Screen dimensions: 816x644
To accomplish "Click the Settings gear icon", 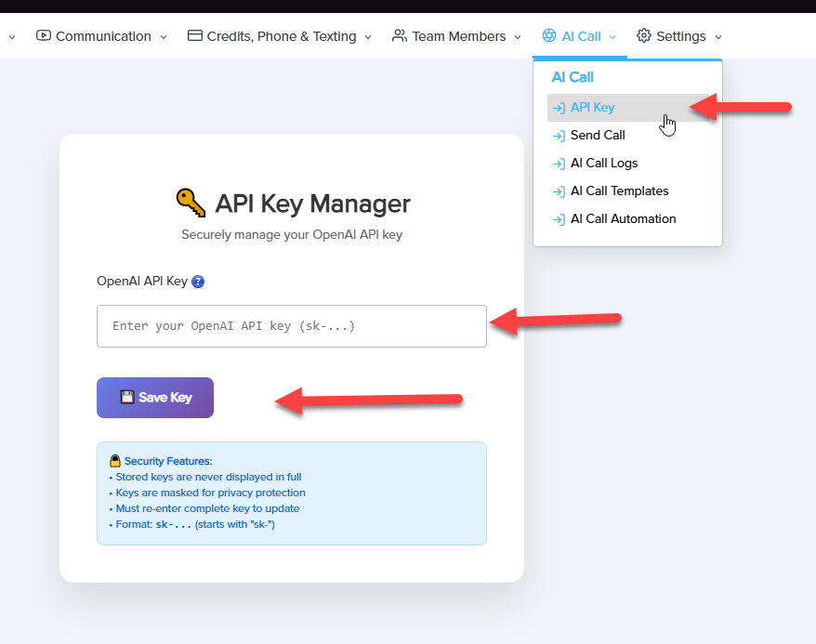I will 644,36.
